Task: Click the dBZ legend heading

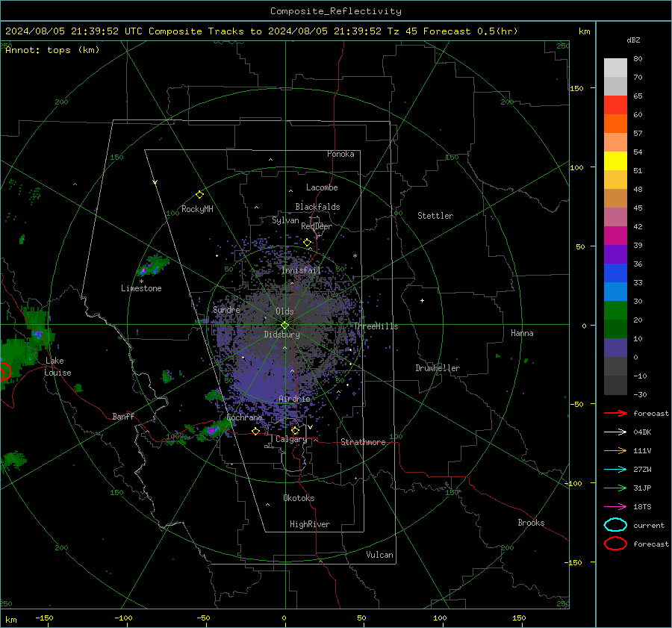Action: pyautogui.click(x=633, y=40)
